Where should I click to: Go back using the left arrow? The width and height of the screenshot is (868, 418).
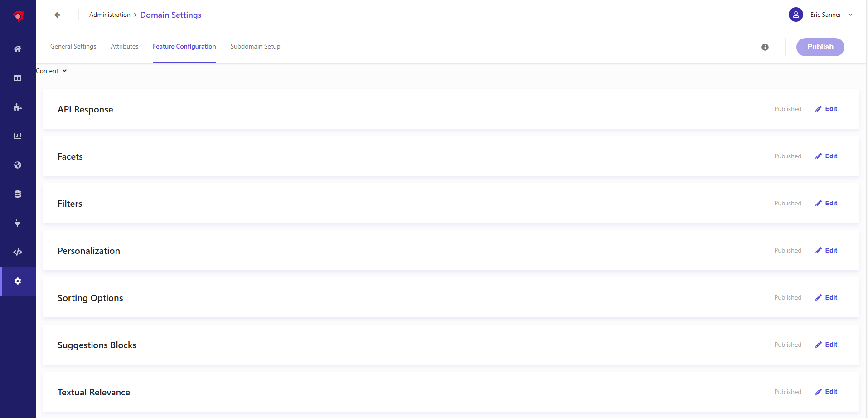click(x=58, y=15)
